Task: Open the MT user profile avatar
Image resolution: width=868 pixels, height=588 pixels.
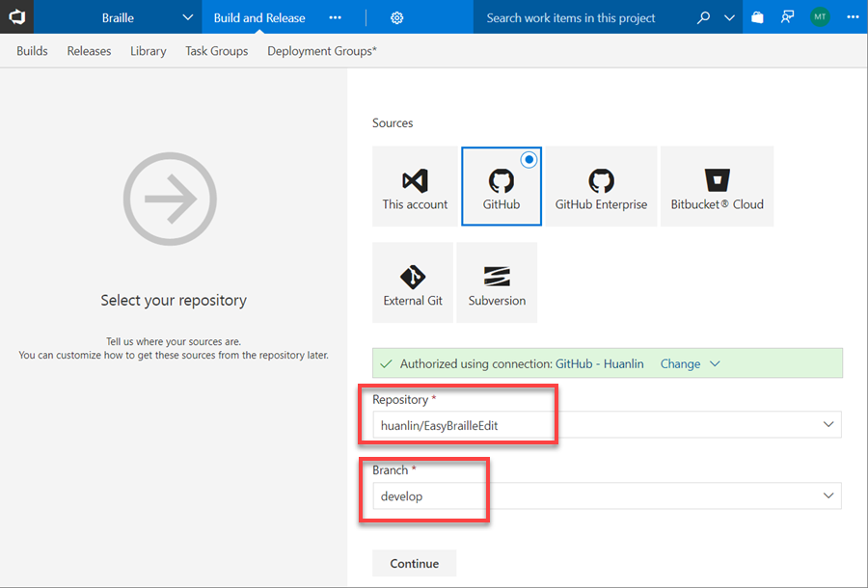Action: click(x=820, y=17)
